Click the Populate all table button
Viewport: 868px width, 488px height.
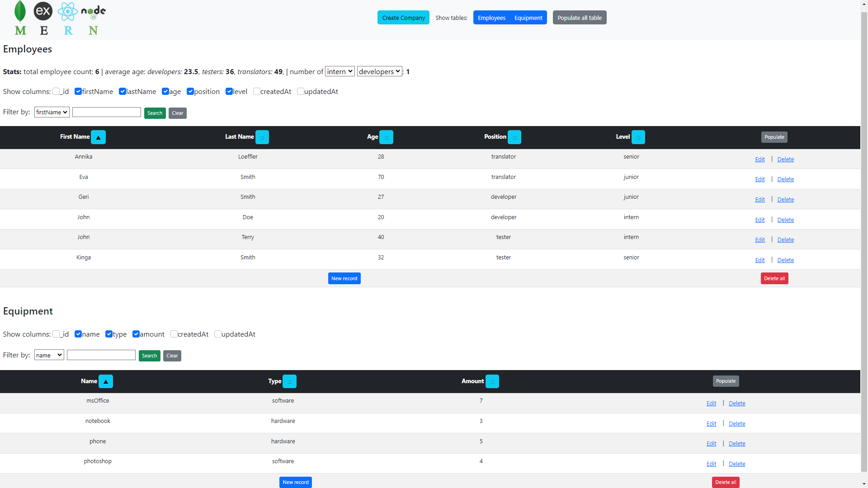pos(579,17)
